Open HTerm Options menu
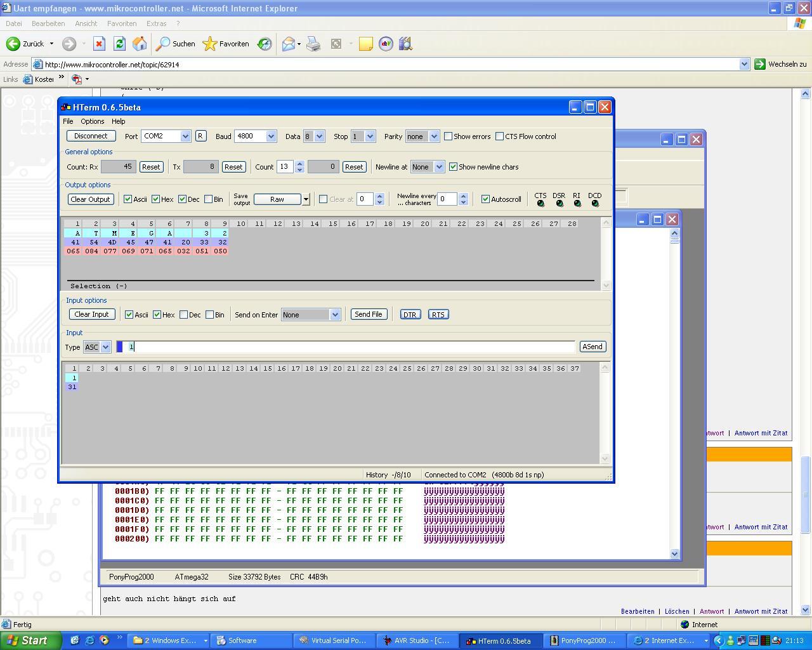812x650 pixels. point(93,121)
